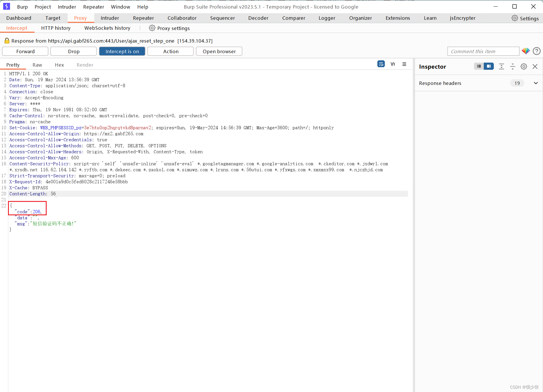Switch to the Raw view tab
This screenshot has width=543, height=392.
point(37,65)
